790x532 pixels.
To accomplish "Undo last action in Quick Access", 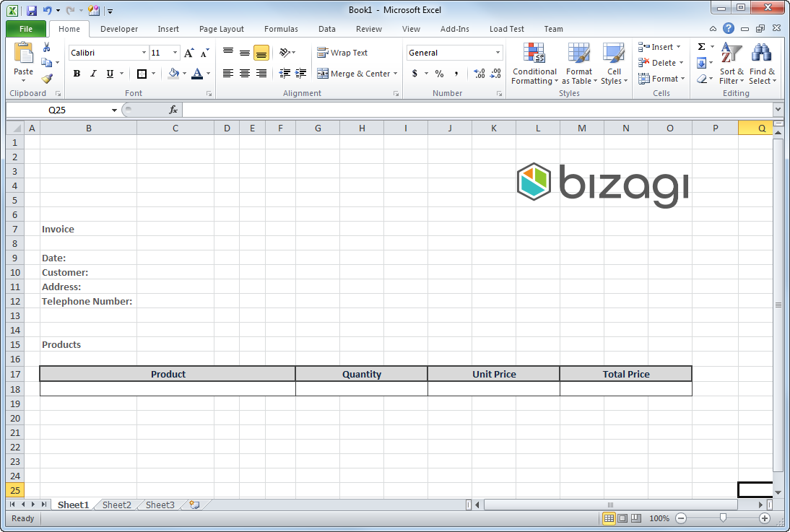I will [x=47, y=10].
